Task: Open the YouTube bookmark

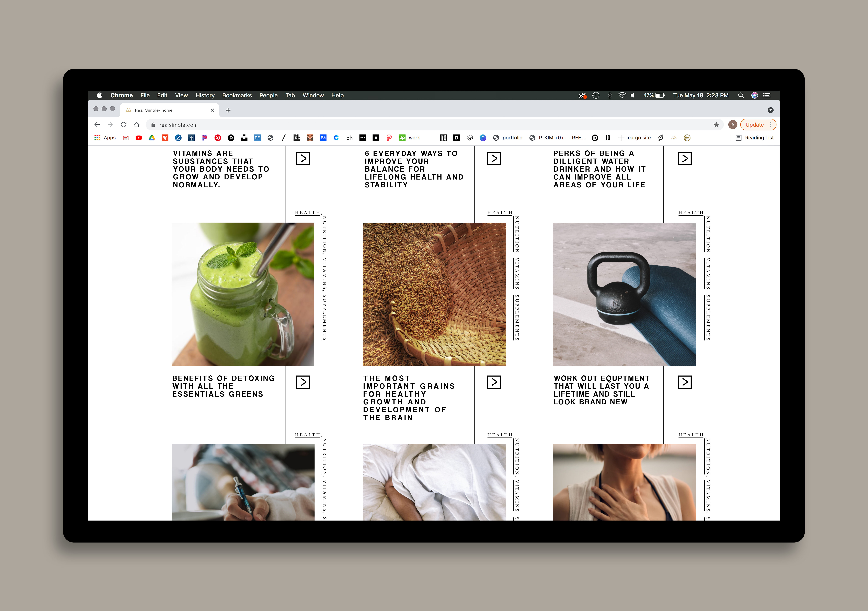Action: (x=139, y=138)
